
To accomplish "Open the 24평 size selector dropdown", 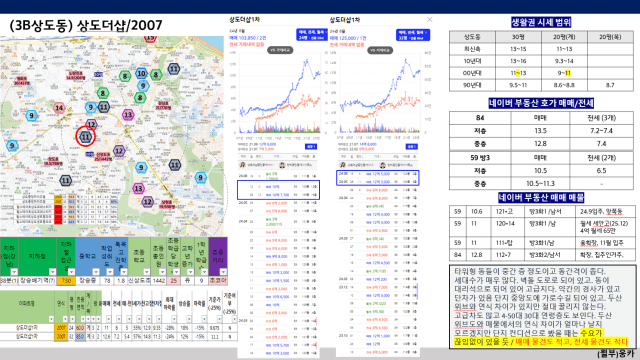I will 312,35.
